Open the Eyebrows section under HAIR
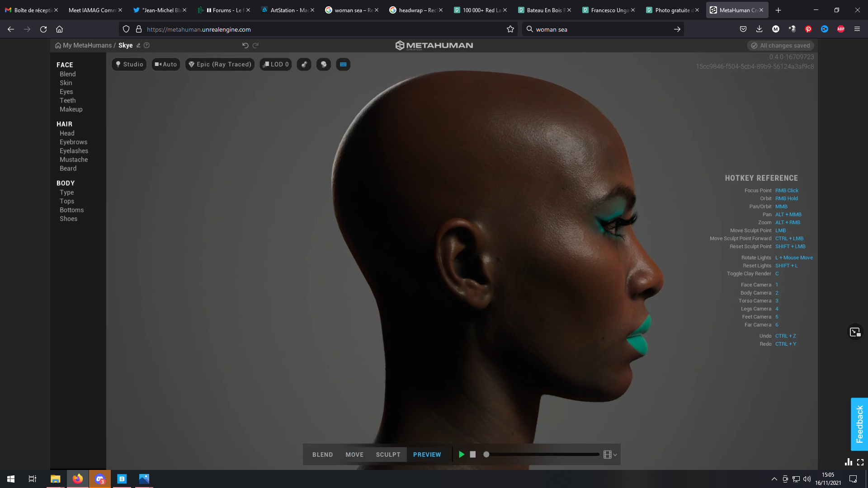This screenshot has height=488, width=868. [x=73, y=142]
